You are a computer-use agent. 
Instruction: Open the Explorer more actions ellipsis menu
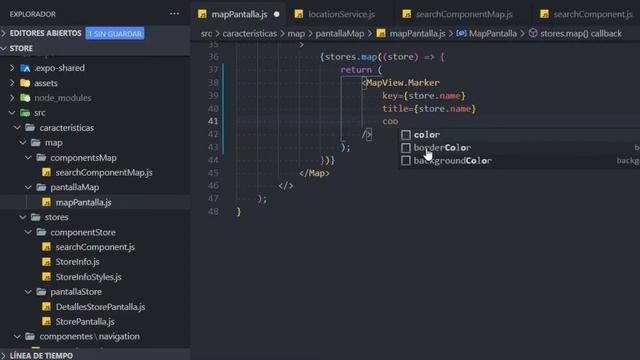174,14
